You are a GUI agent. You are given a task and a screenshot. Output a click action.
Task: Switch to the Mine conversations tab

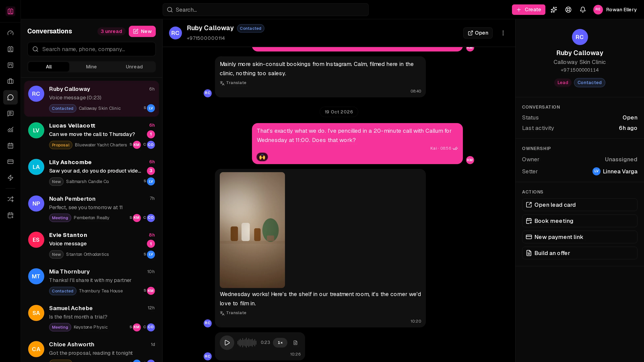[91, 67]
